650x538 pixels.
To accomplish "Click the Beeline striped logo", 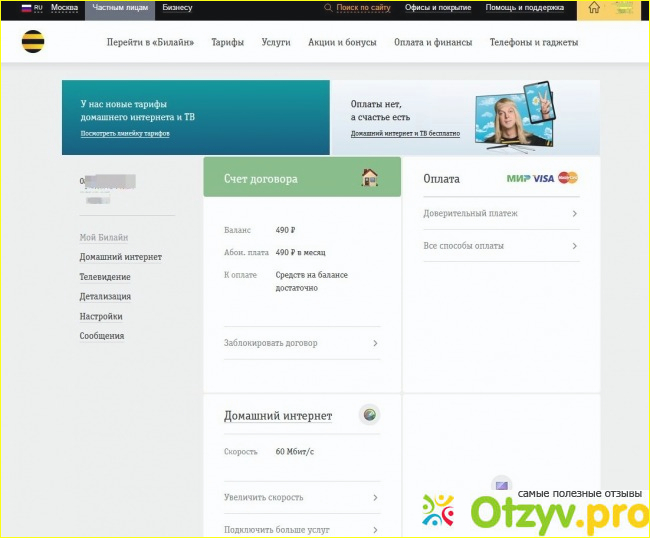I will (33, 42).
